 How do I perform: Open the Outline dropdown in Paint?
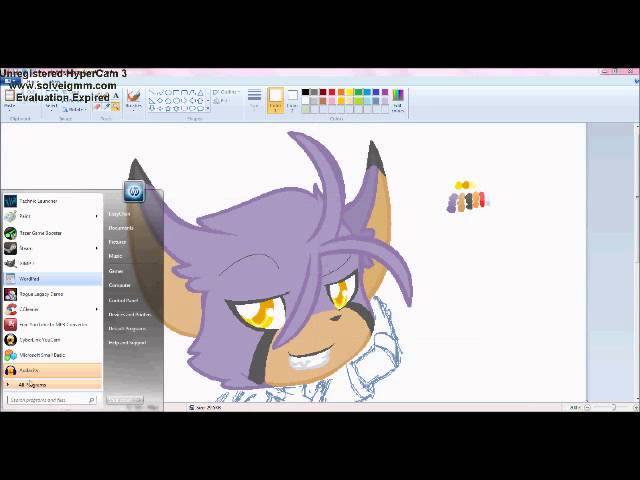(227, 92)
